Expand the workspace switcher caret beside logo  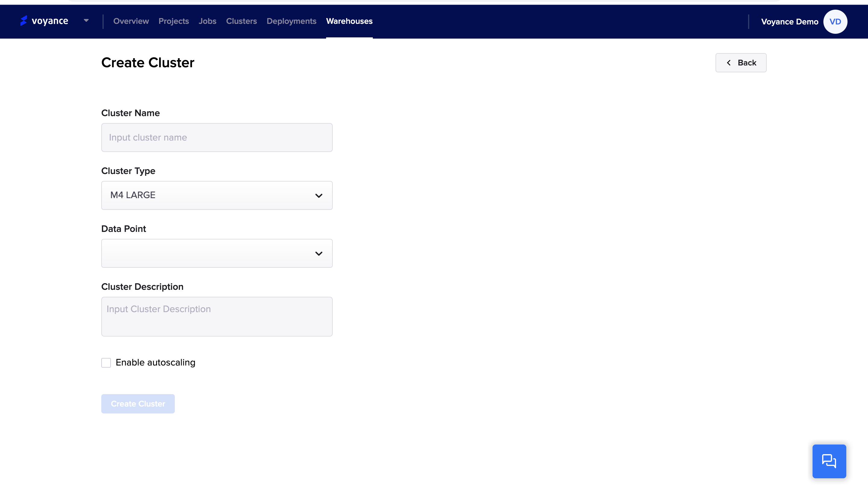[x=86, y=21]
